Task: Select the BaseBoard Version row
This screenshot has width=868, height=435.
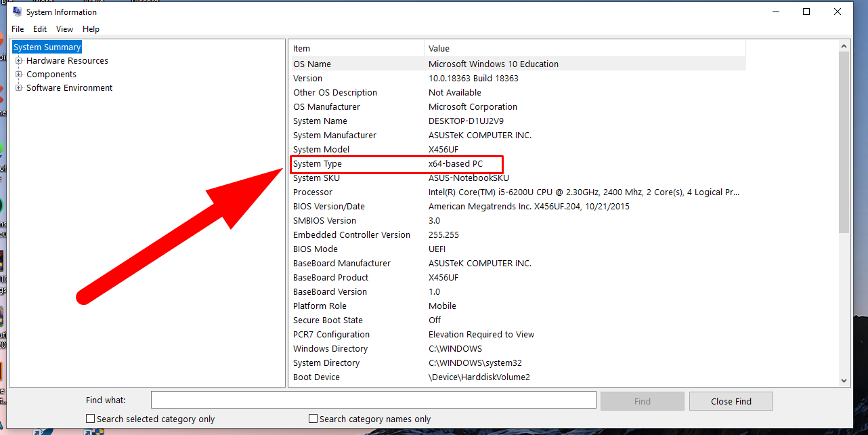Action: pos(519,292)
